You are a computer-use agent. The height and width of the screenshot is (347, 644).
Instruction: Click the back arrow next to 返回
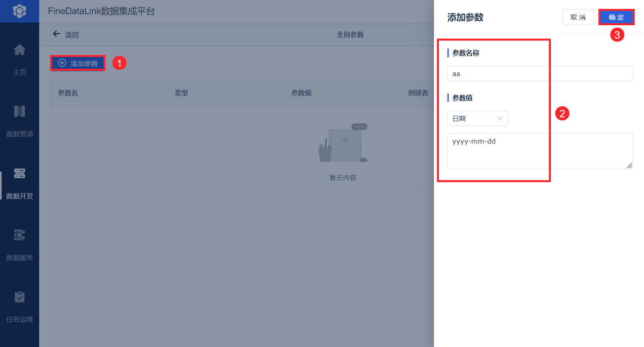point(56,34)
